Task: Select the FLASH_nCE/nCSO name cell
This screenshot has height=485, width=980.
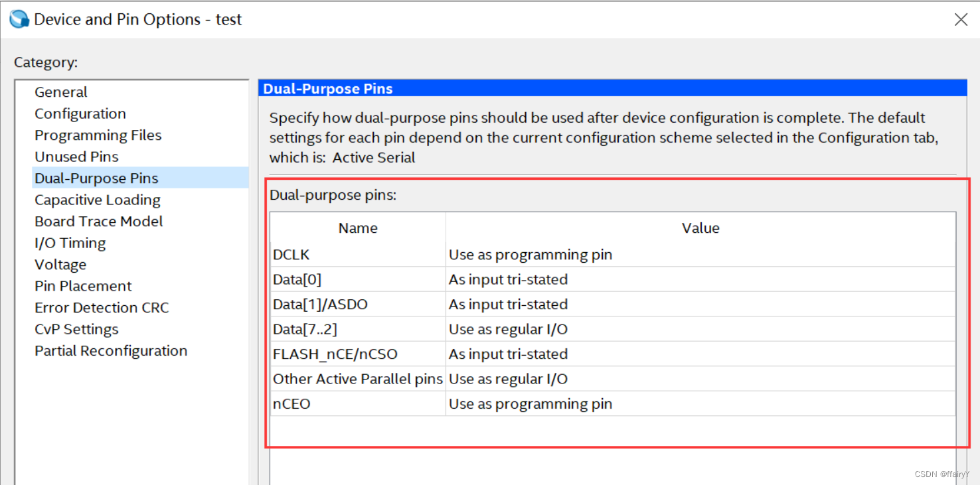Action: point(358,354)
